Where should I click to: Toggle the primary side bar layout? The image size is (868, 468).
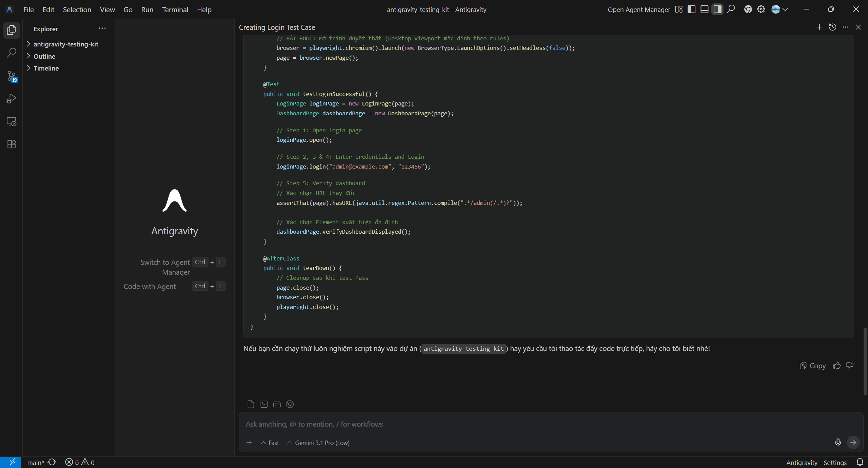click(691, 9)
